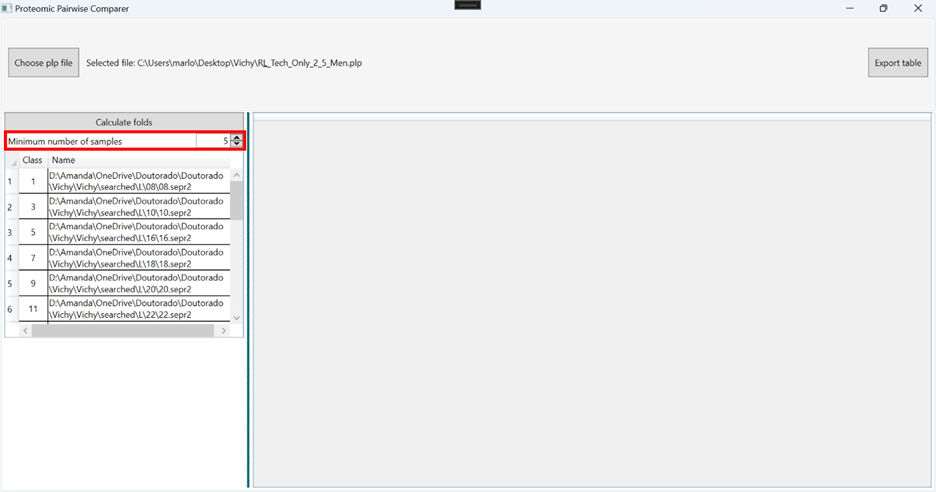Click the 20.sepr2 file name cell
This screenshot has width=936, height=492.
[138, 283]
